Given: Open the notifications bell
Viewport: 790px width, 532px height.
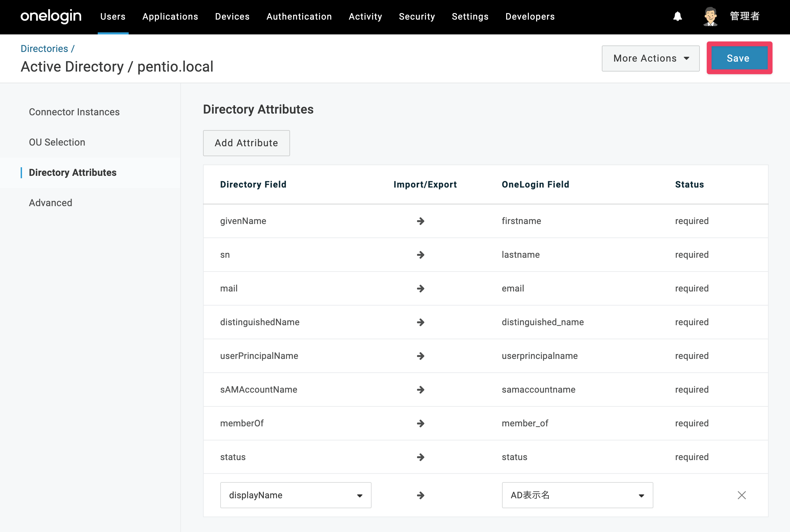Looking at the screenshot, I should coord(677,16).
